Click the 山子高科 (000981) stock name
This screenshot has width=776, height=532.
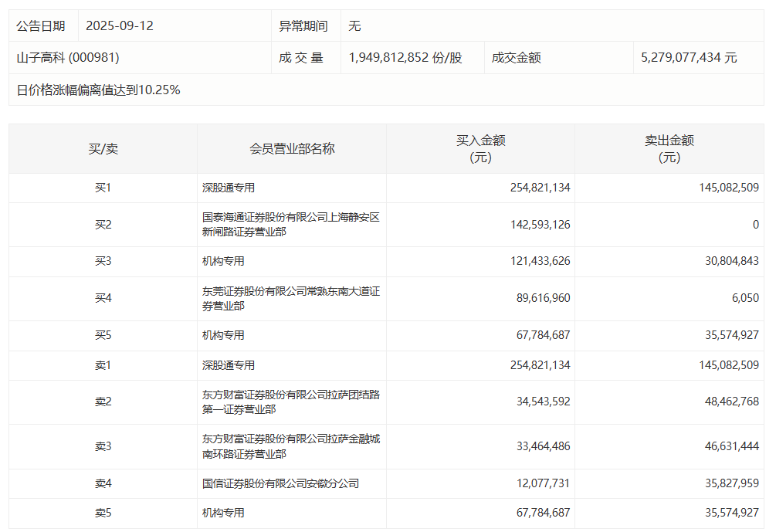[x=68, y=58]
